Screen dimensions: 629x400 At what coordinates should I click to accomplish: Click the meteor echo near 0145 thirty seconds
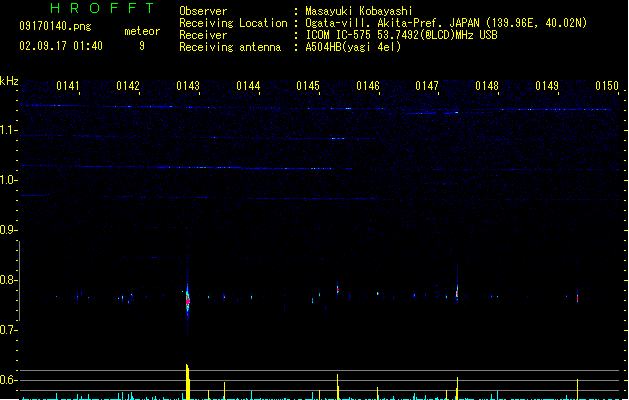click(338, 289)
